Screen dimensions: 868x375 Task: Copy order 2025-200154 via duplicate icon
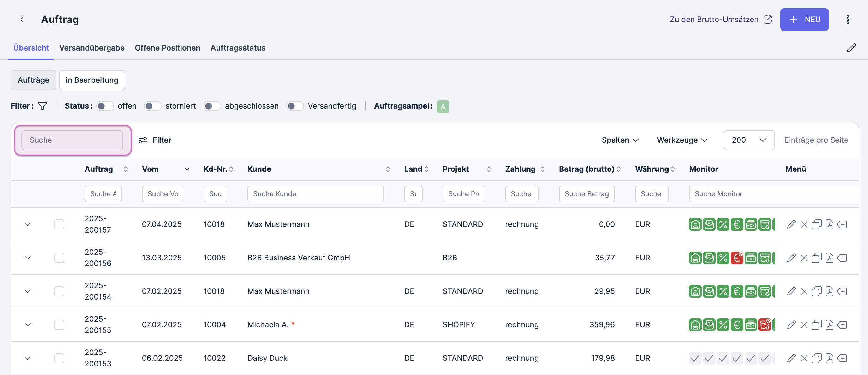(x=817, y=291)
